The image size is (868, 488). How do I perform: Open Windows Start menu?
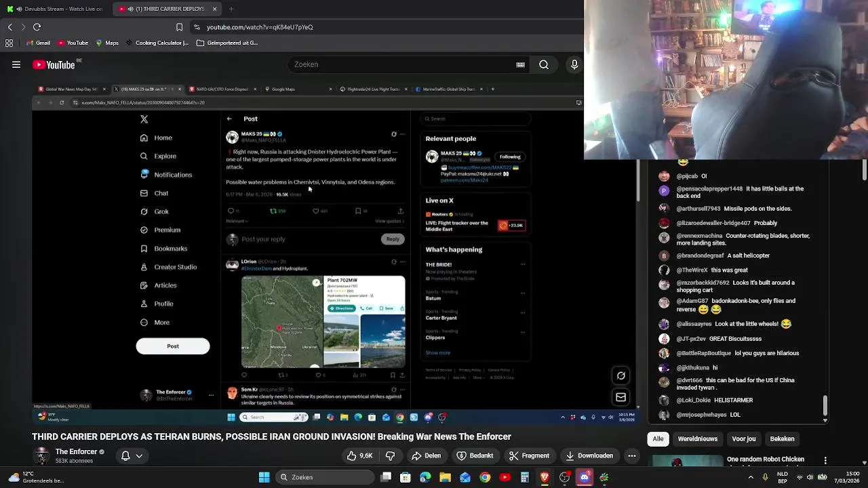click(x=264, y=477)
